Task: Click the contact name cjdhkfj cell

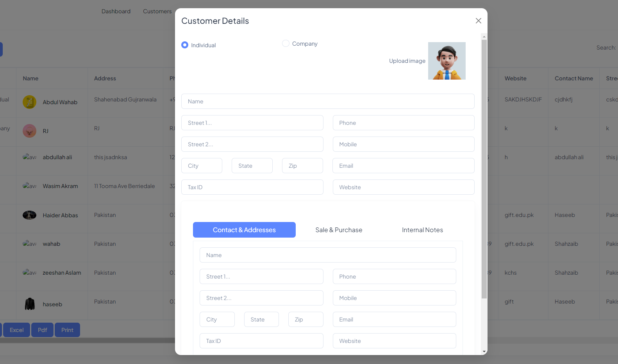Action: click(x=564, y=99)
